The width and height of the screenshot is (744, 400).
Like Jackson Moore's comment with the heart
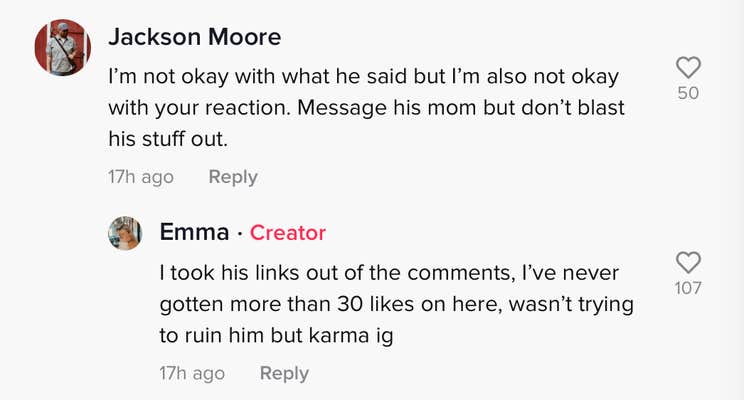[688, 68]
